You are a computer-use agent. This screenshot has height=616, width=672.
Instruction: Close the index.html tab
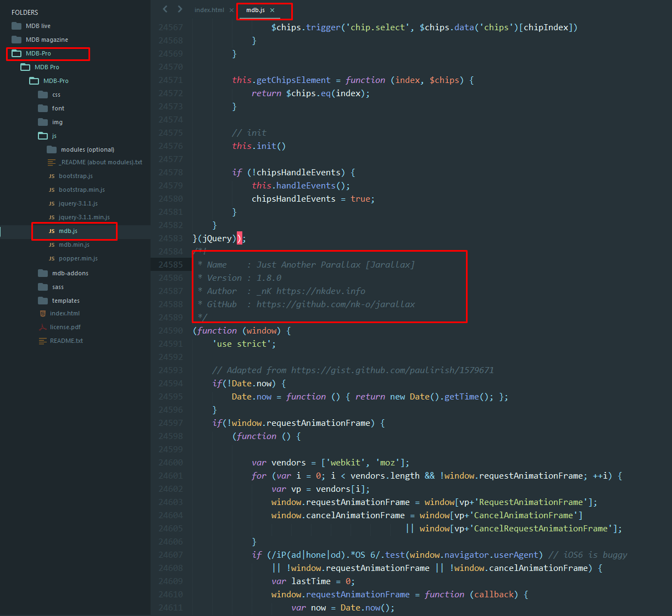(x=231, y=10)
